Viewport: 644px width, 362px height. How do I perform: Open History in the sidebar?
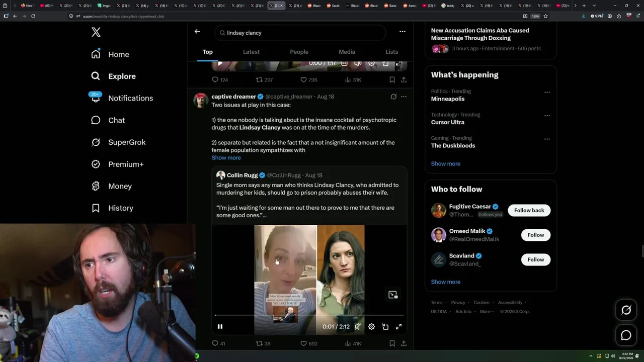pos(112,208)
